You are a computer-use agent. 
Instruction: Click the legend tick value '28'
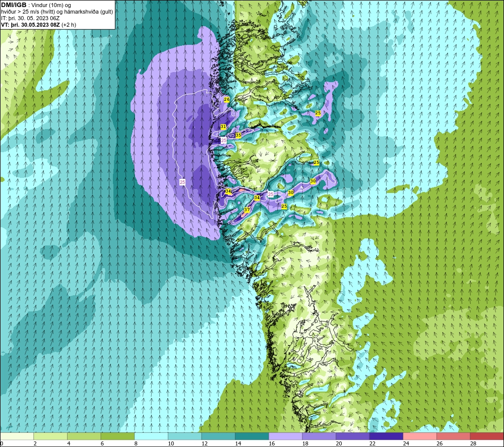[x=473, y=443]
